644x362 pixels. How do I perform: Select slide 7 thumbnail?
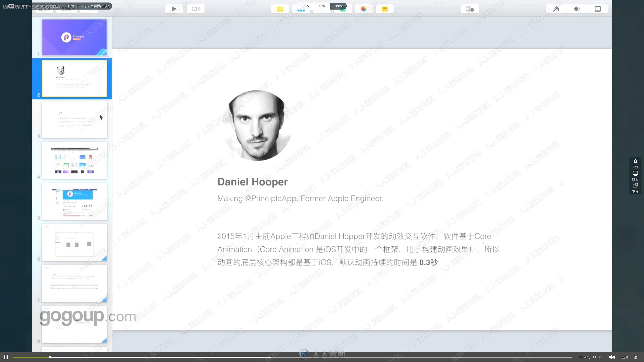74,283
